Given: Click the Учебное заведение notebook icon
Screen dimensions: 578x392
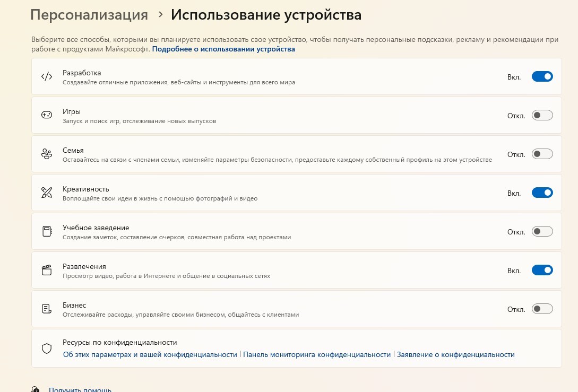Looking at the screenshot, I should [47, 231].
